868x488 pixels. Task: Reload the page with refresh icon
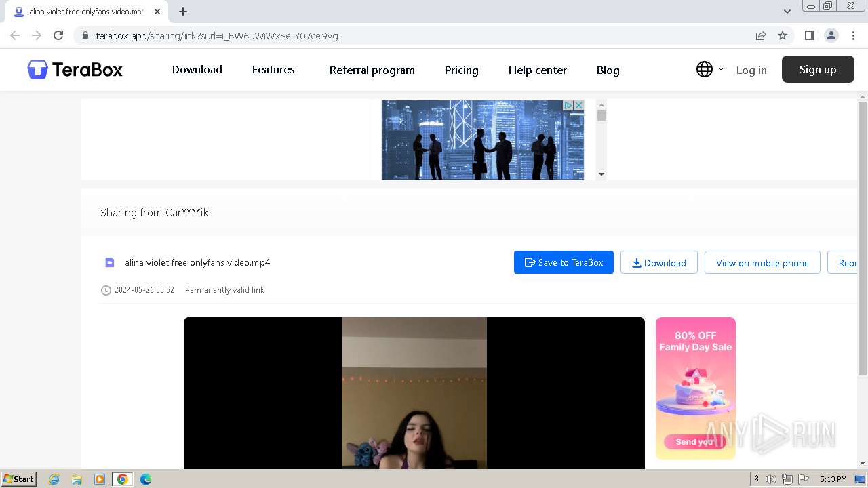[x=58, y=35]
